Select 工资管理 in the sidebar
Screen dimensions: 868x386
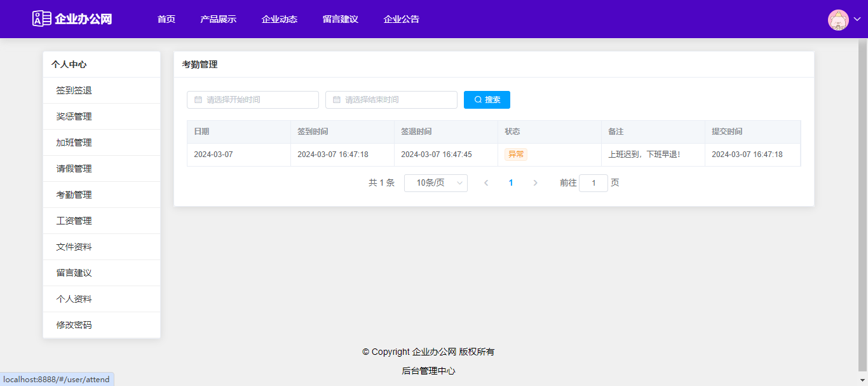[74, 221]
